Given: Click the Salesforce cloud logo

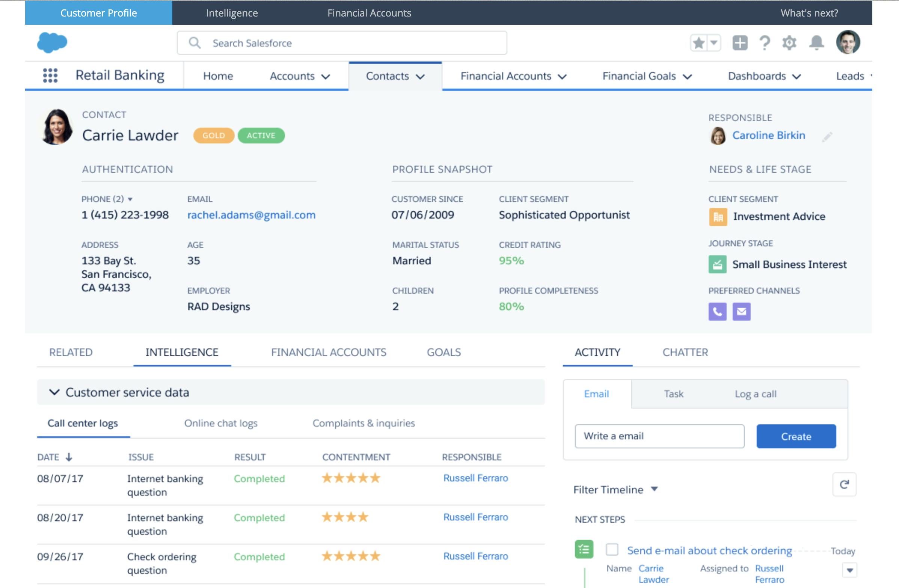Looking at the screenshot, I should pyautogui.click(x=52, y=42).
